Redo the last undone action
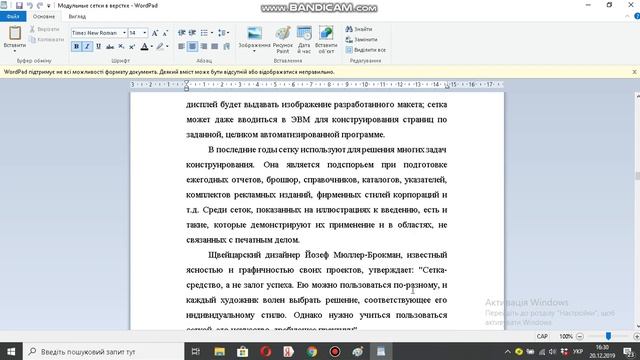640x360 pixels. 40,6
